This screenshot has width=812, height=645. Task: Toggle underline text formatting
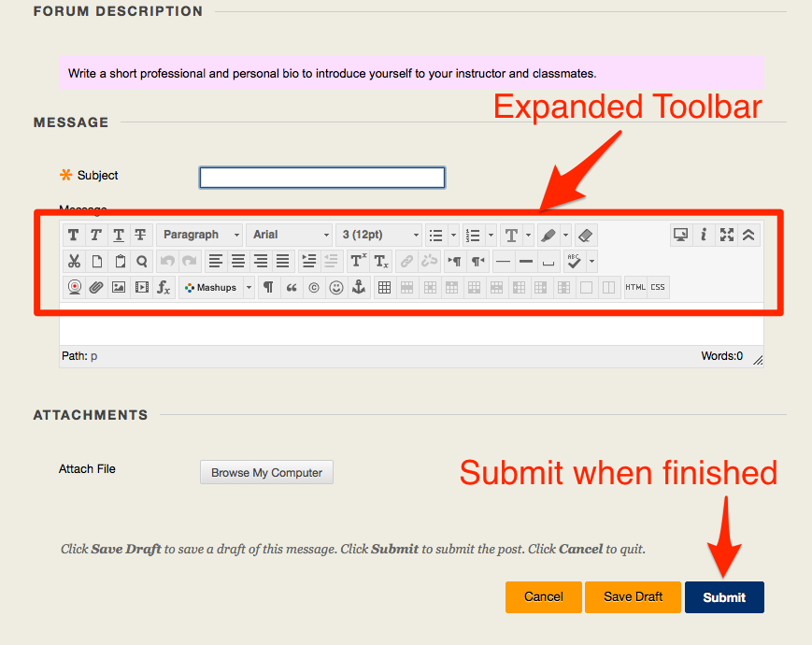[x=118, y=236]
